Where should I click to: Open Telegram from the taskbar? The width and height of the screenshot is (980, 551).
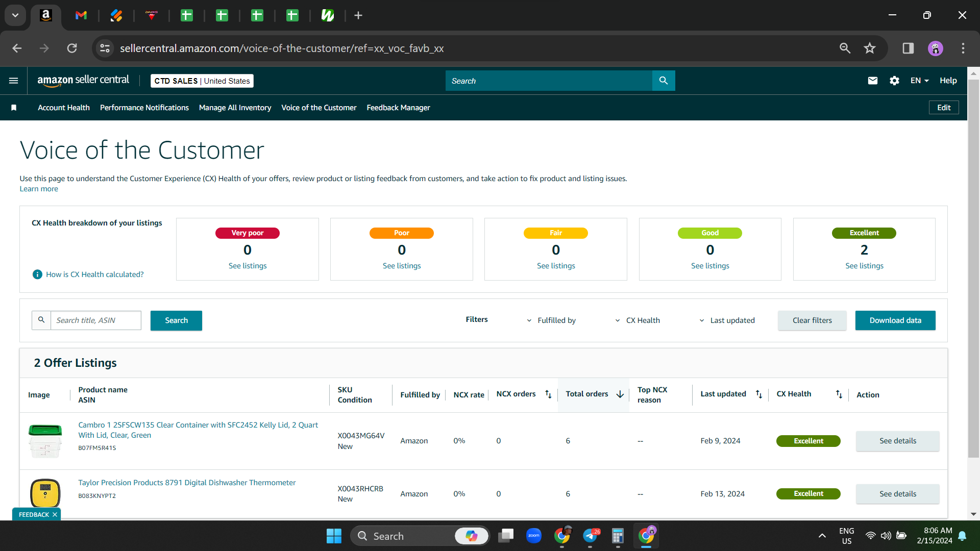point(591,536)
